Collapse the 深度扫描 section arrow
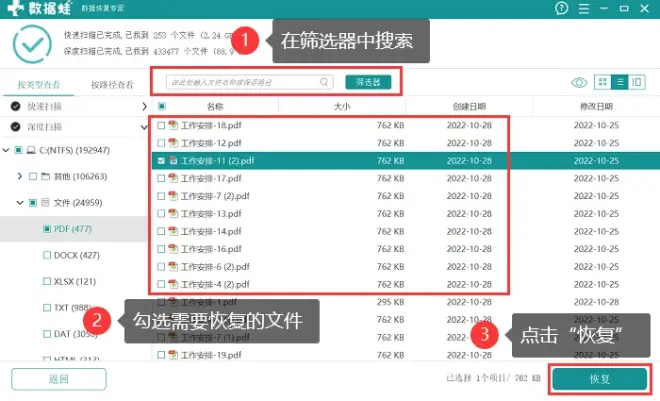The height and width of the screenshot is (401, 660). (144, 127)
